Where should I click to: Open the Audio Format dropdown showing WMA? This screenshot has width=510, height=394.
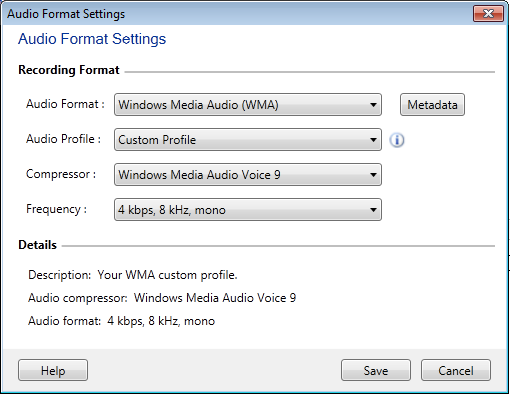(x=248, y=105)
